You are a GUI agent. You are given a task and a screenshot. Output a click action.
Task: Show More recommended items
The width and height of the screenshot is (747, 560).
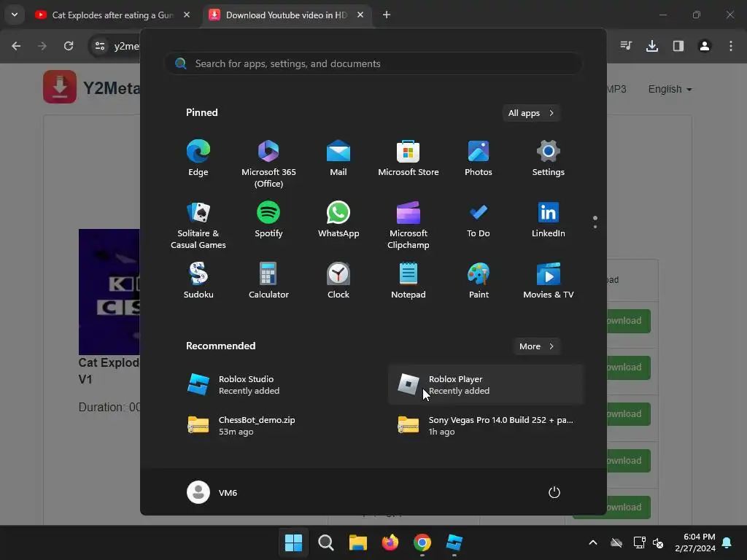pos(536,346)
